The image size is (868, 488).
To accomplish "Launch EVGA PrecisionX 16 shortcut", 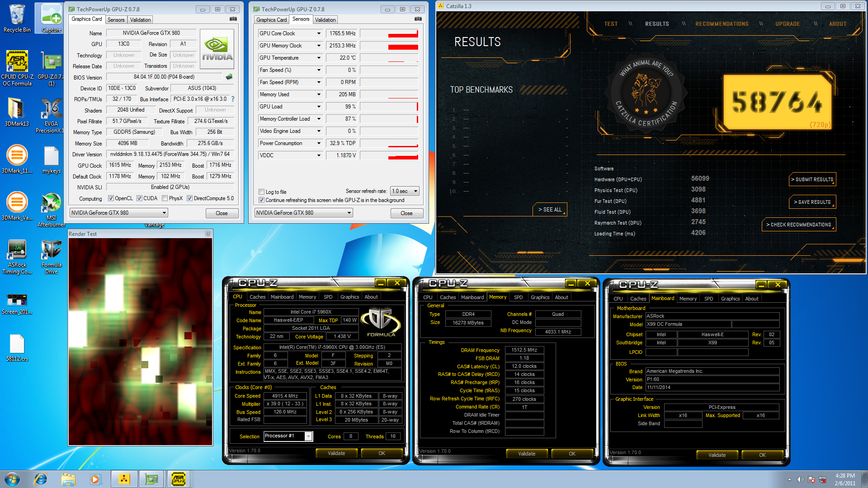I will click(x=51, y=115).
